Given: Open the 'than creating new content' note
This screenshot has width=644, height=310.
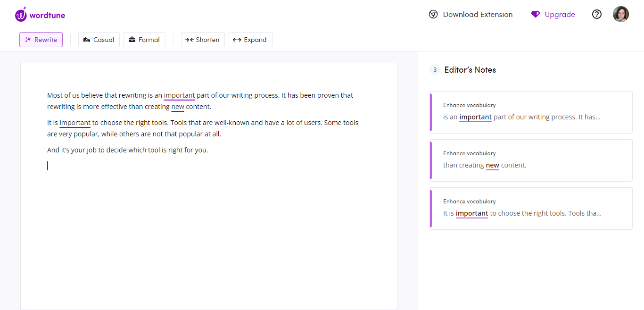Looking at the screenshot, I should click(531, 160).
